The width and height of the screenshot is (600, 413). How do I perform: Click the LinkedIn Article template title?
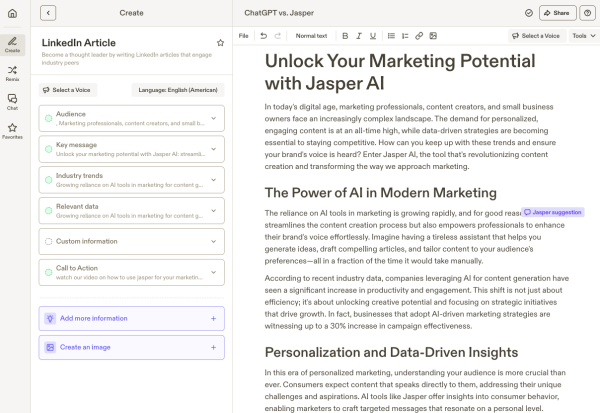pos(78,43)
